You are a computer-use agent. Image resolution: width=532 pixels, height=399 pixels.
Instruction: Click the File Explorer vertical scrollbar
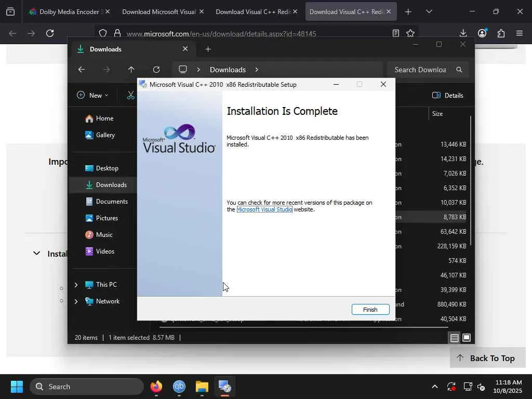[471, 181]
